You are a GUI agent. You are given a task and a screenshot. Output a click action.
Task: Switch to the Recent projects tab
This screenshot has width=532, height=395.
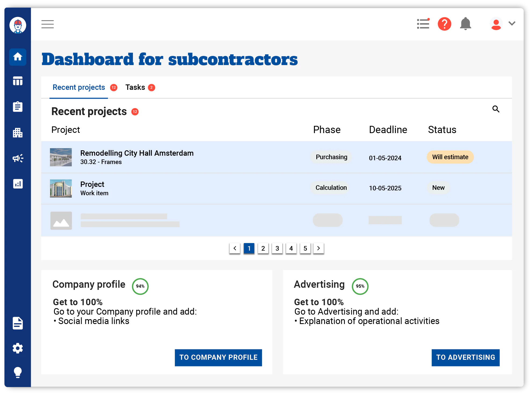click(79, 87)
